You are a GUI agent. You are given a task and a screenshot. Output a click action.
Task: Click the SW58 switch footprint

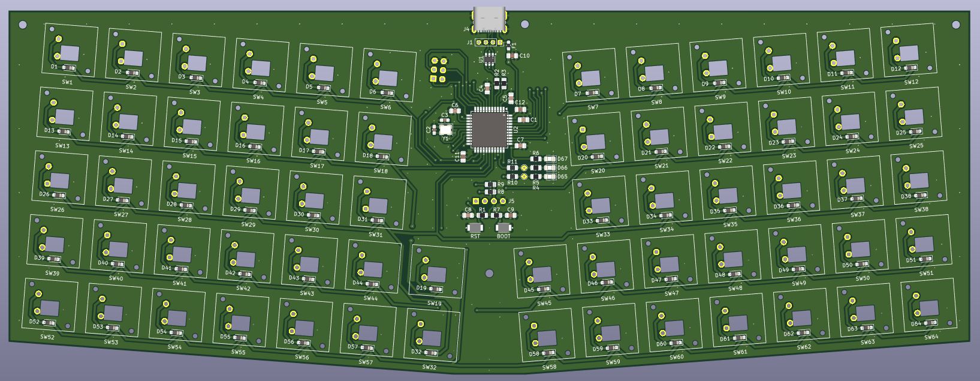point(547,335)
